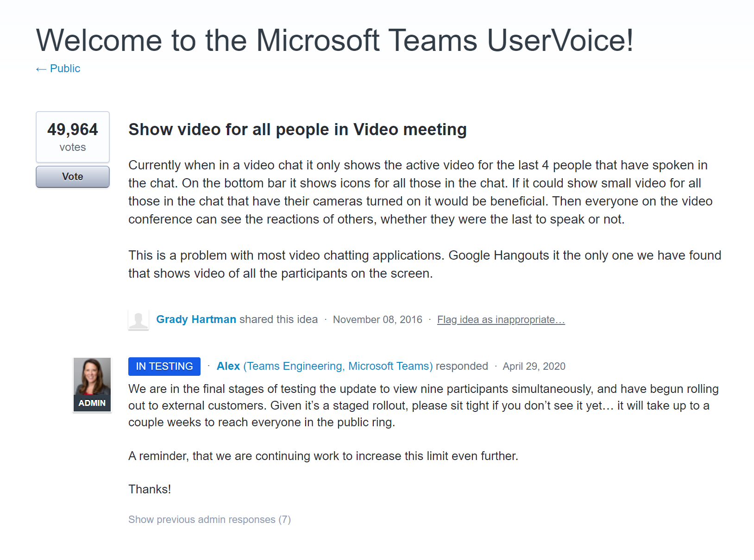Open the idea title Show video for all people
The image size is (754, 560).
tap(297, 130)
